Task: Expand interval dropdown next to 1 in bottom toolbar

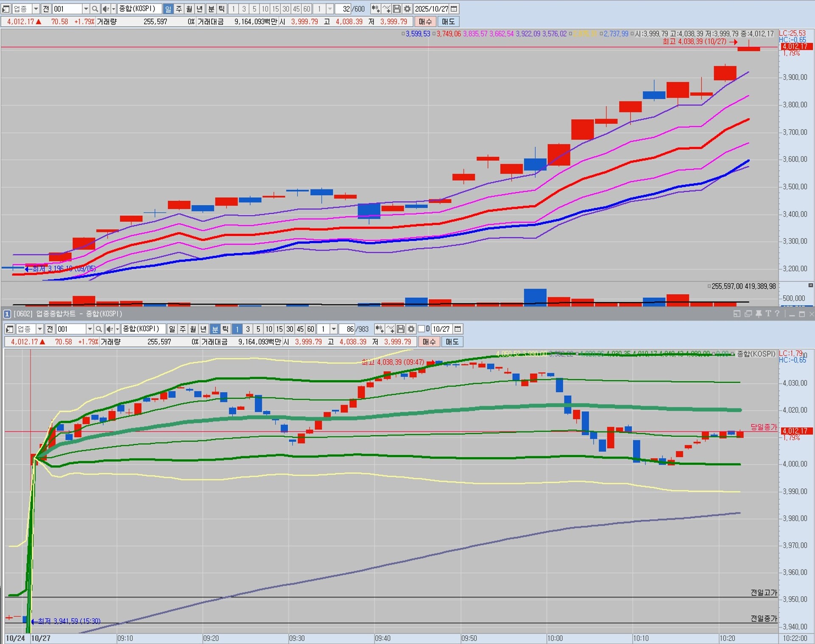Action: pos(334,329)
